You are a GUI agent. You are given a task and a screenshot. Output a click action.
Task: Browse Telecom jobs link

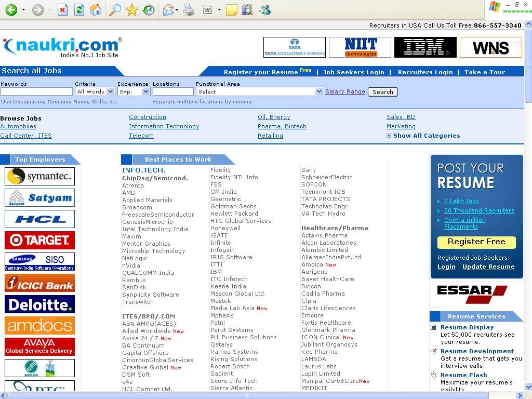[x=141, y=136]
